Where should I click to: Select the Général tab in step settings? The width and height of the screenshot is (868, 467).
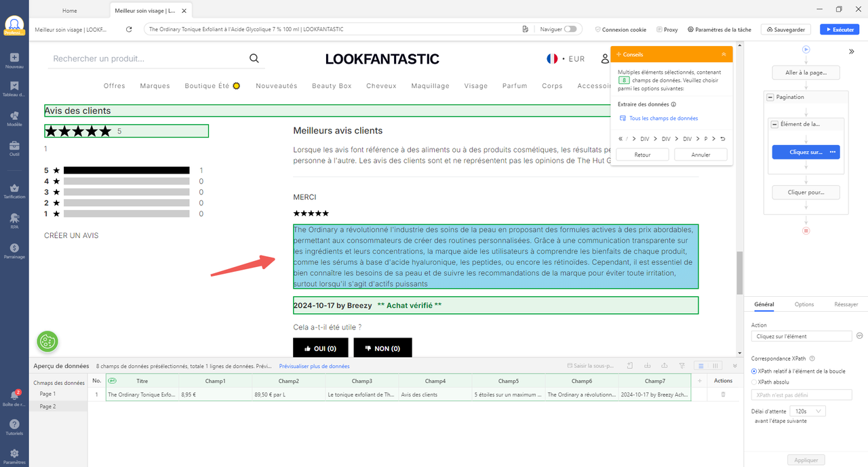pyautogui.click(x=764, y=304)
